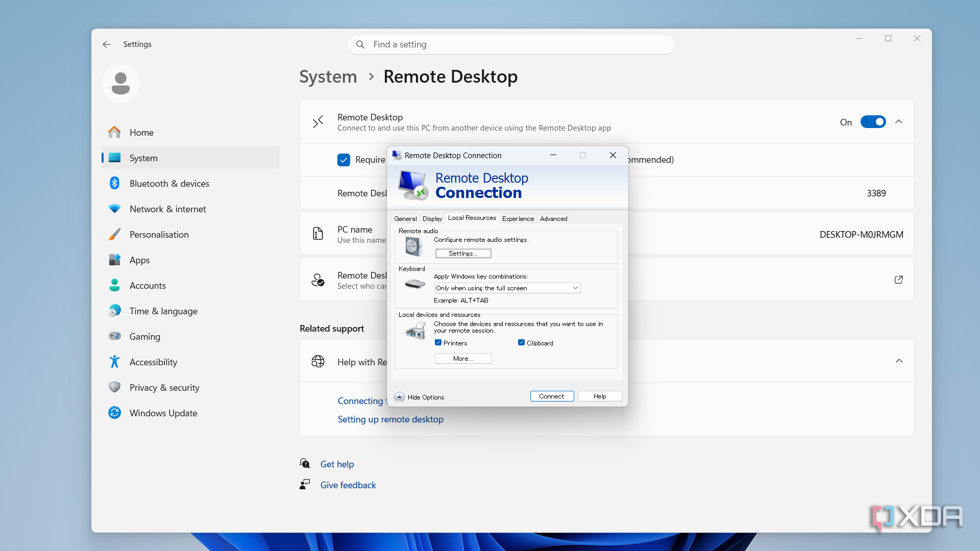
Task: Open Setting up remote desktop link
Action: pos(390,419)
